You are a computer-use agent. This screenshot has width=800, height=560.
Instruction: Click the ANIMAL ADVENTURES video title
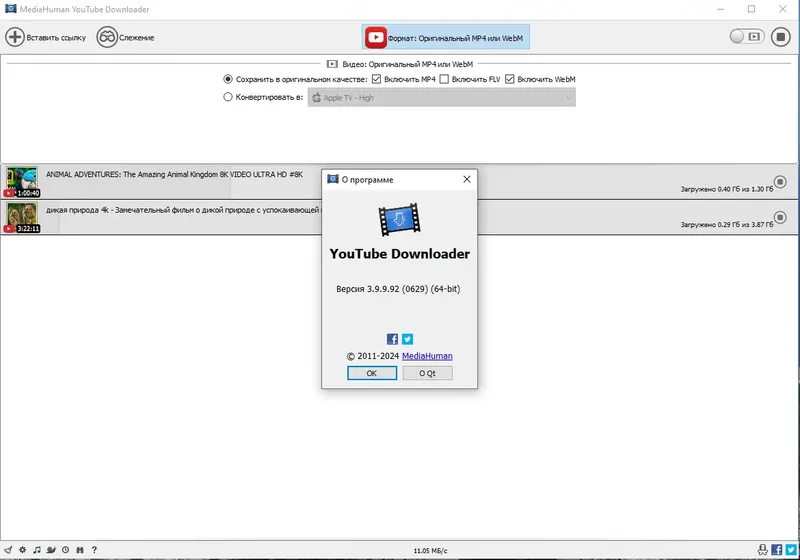click(x=174, y=174)
